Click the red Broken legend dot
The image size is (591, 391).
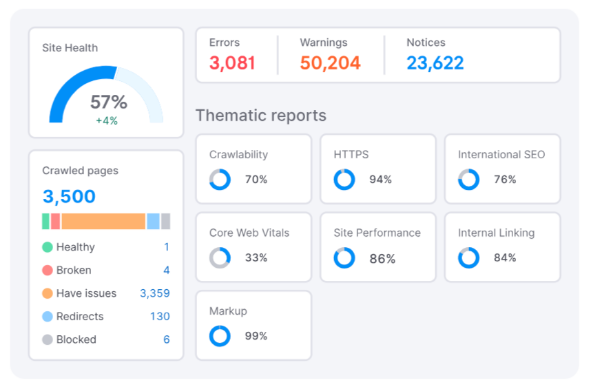click(x=47, y=270)
